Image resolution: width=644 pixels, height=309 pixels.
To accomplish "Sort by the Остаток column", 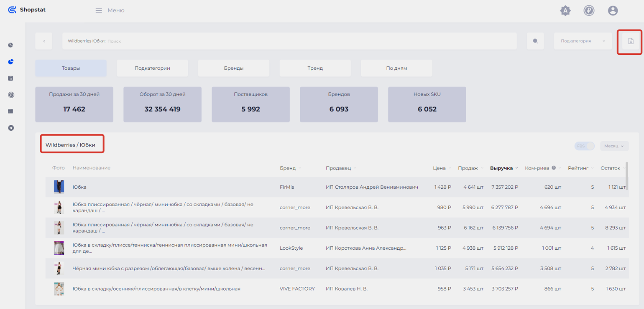I will point(613,168).
